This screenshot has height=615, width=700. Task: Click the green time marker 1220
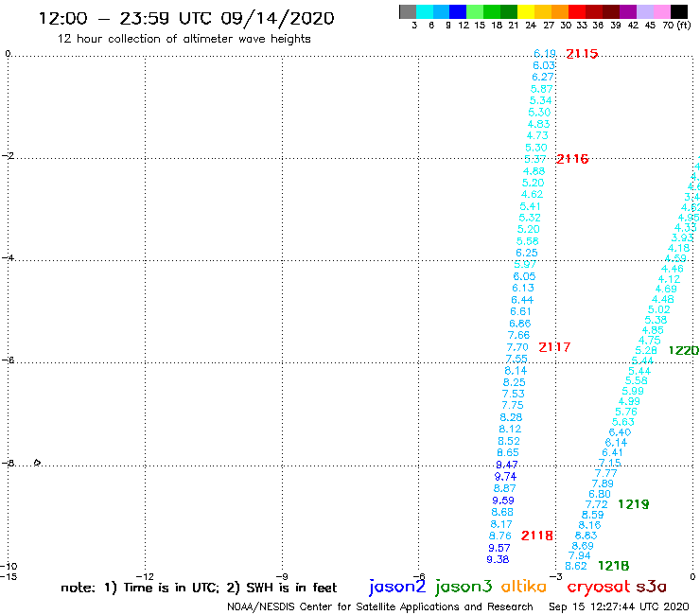click(684, 351)
